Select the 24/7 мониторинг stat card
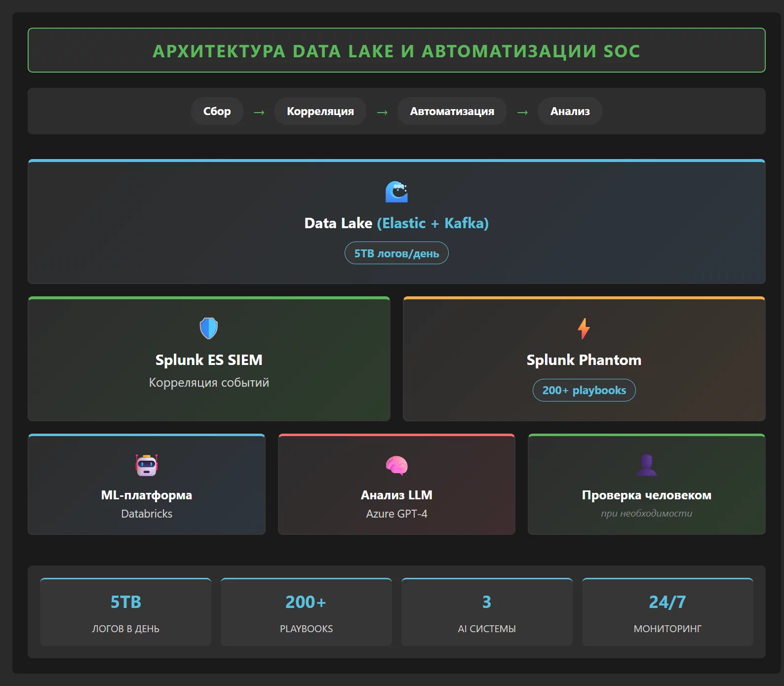This screenshot has width=784, height=686. click(x=667, y=612)
